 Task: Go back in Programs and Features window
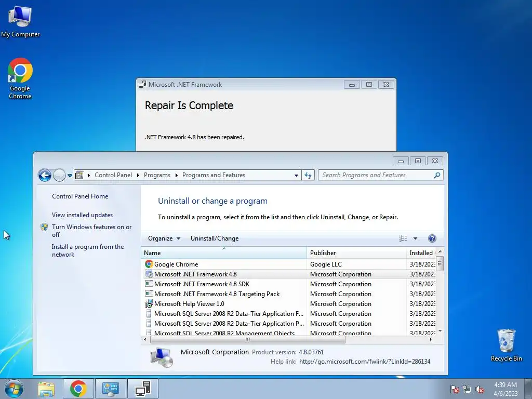click(45, 175)
